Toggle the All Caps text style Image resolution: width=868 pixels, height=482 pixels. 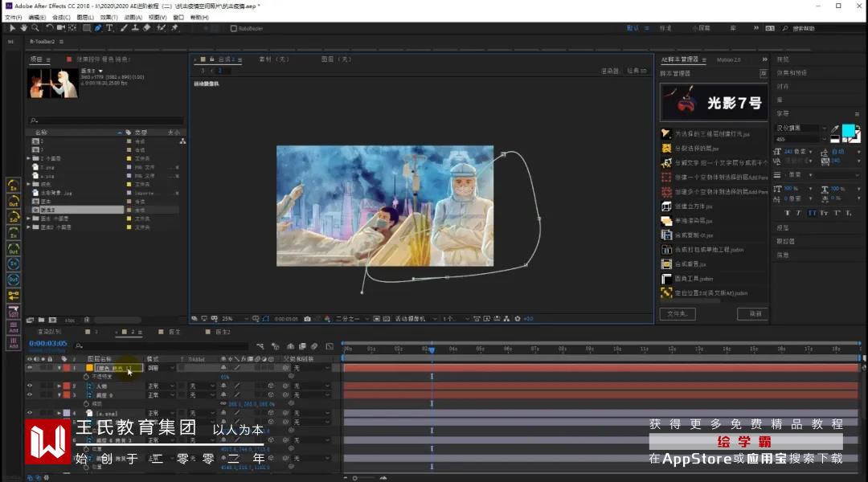click(812, 213)
